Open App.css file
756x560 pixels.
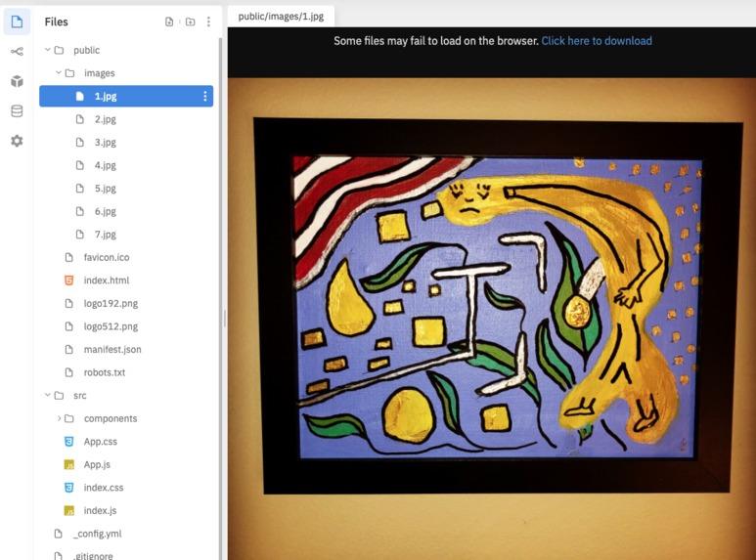click(101, 442)
